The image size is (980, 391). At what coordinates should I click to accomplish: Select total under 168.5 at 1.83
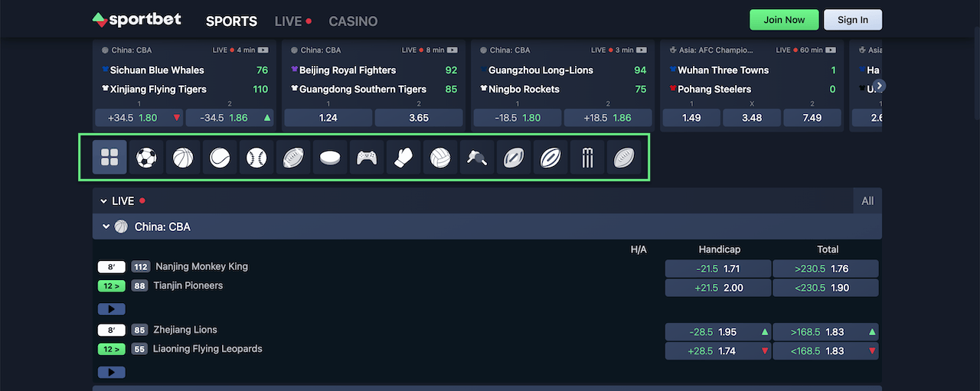pos(826,351)
